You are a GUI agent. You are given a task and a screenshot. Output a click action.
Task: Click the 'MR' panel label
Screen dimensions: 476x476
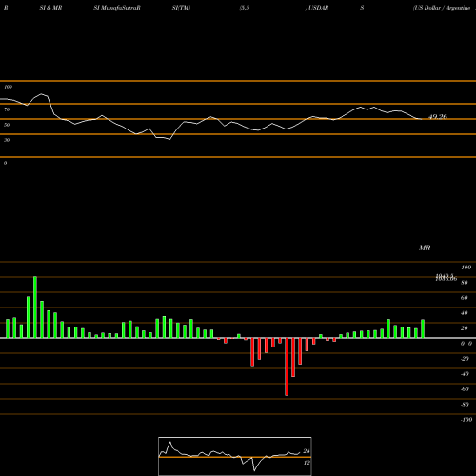pyautogui.click(x=425, y=248)
